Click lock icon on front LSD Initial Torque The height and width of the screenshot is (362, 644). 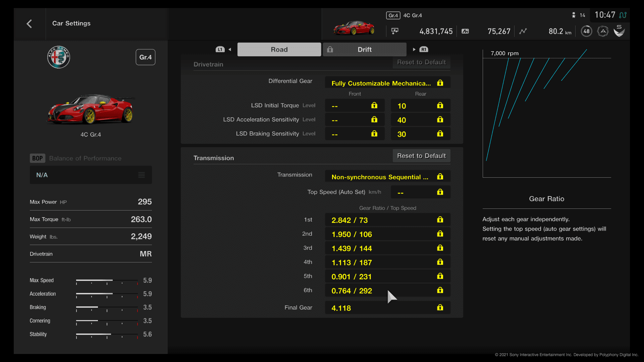(x=374, y=106)
